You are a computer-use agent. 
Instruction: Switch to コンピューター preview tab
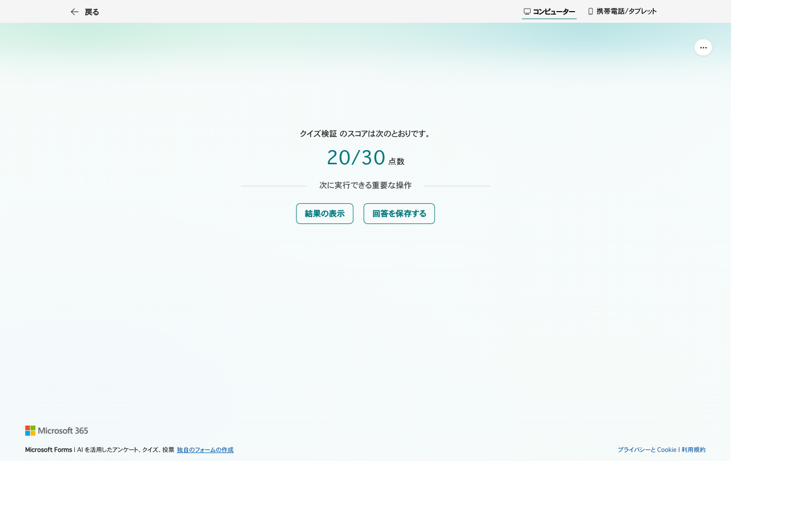coord(549,12)
